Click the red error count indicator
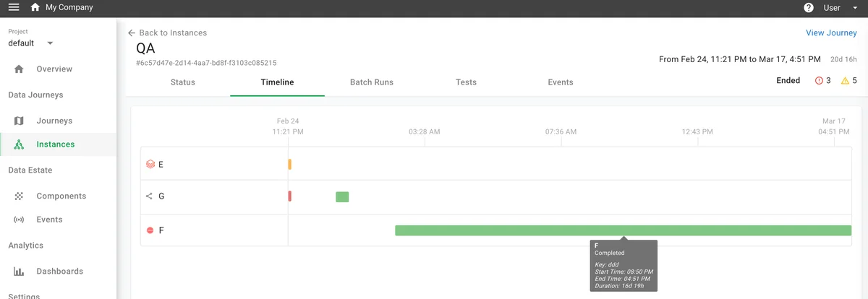 pyautogui.click(x=823, y=81)
